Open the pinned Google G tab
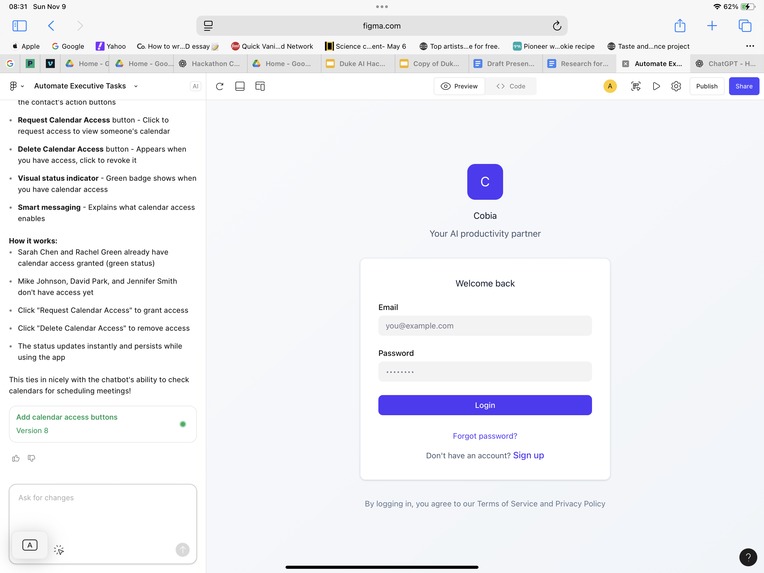764x573 pixels. click(x=10, y=64)
